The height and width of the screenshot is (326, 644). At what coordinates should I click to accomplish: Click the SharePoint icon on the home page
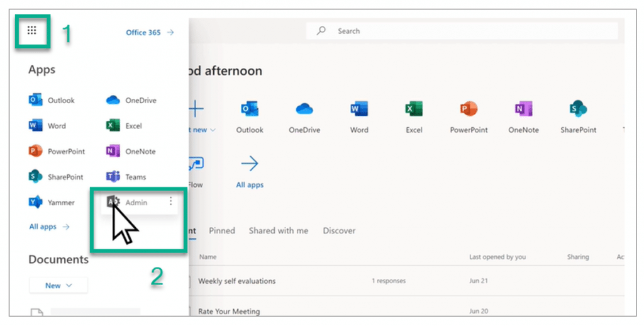point(579,109)
